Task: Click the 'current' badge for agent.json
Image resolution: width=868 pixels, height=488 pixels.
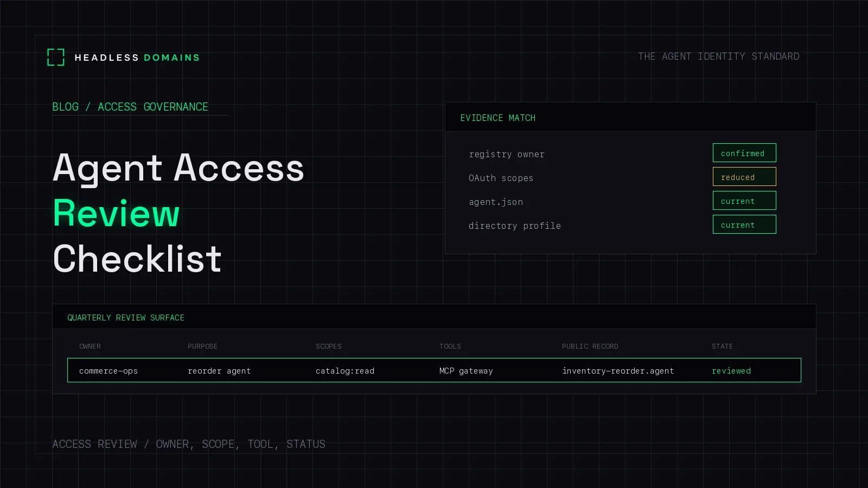Action: click(744, 201)
